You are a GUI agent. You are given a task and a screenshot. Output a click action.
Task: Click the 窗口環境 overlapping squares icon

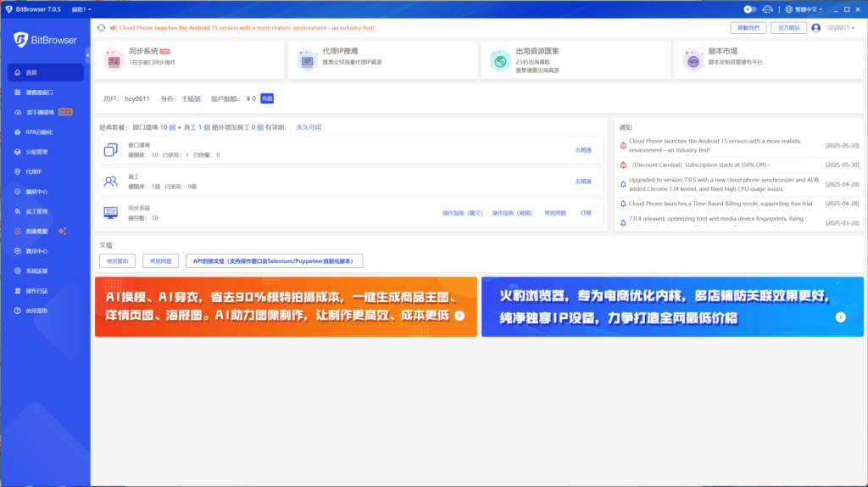pyautogui.click(x=111, y=149)
